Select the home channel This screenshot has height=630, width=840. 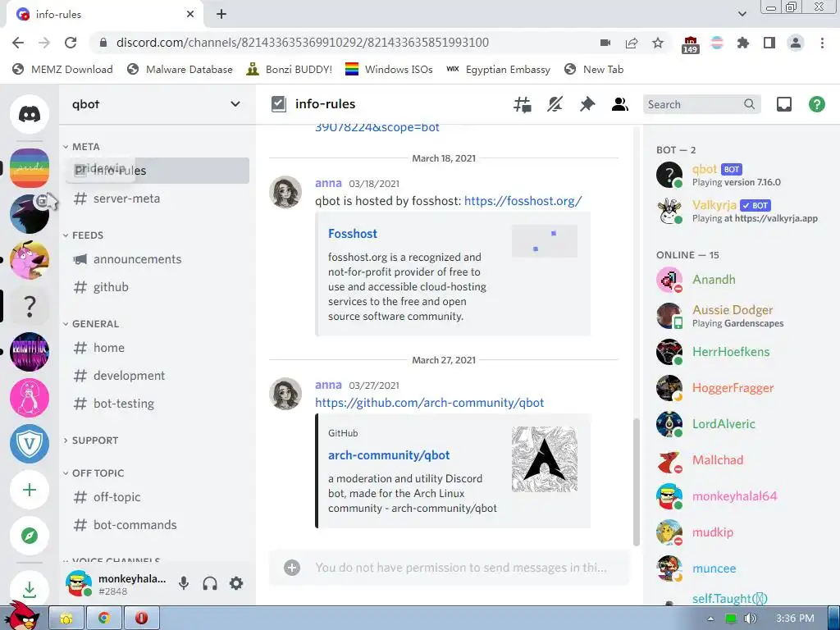(x=157, y=348)
